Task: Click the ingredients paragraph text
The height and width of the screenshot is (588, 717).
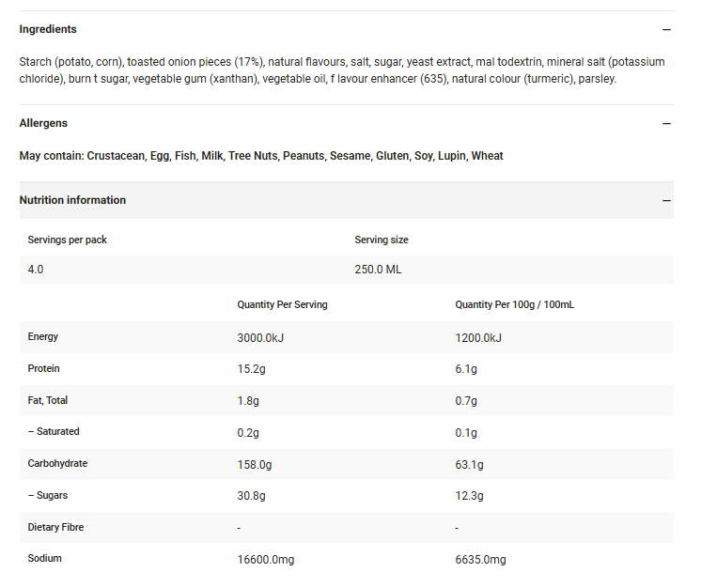Action: pyautogui.click(x=342, y=70)
